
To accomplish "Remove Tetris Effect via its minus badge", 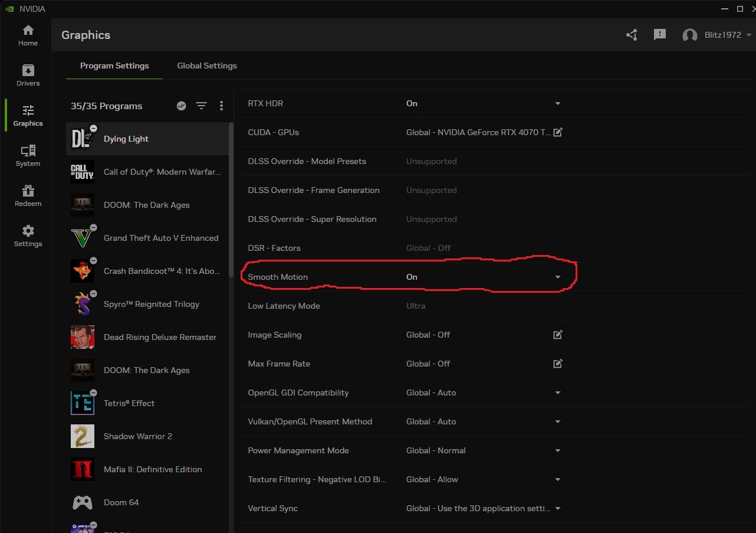I will pos(93,393).
